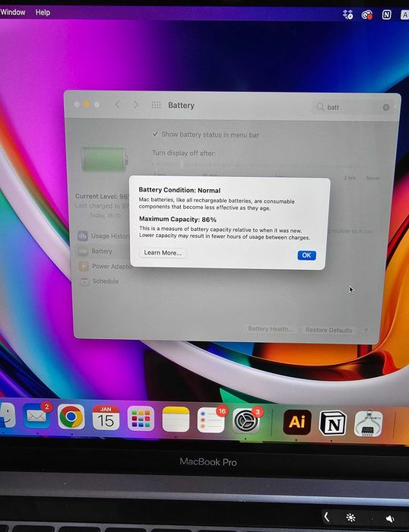Click the question mark help button
The image size is (409, 532).
366,331
